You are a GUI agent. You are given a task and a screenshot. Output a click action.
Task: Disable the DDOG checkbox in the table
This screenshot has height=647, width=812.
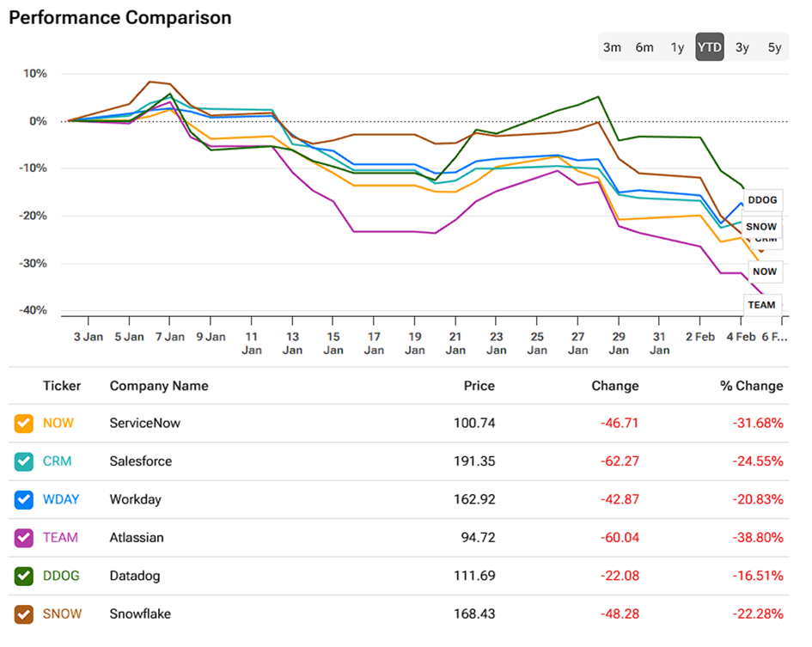click(x=23, y=576)
